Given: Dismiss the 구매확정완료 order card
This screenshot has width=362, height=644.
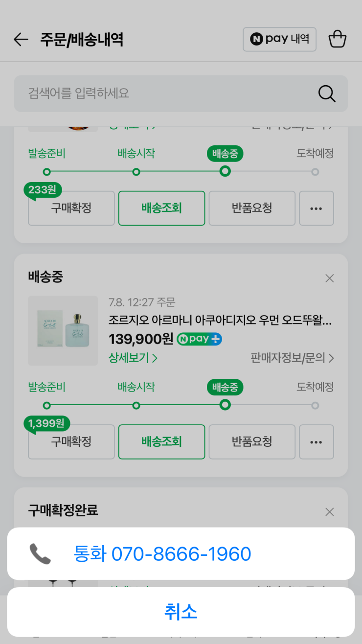Looking at the screenshot, I should click(330, 512).
